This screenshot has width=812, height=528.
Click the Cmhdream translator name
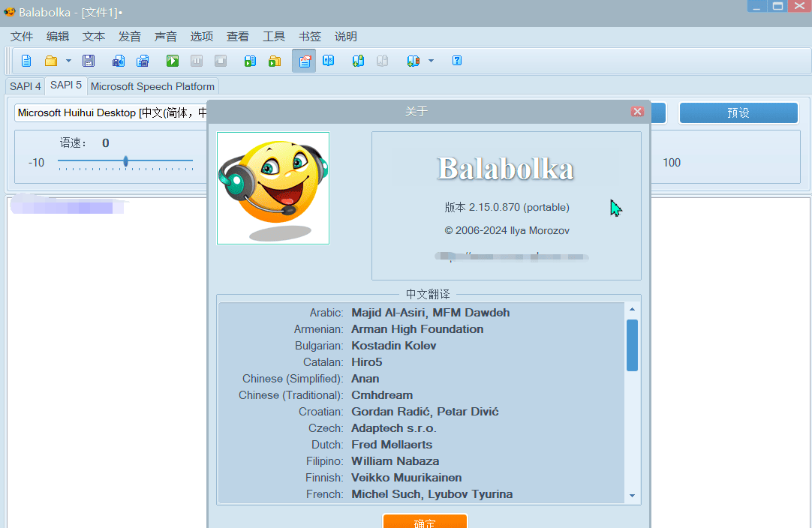[382, 395]
